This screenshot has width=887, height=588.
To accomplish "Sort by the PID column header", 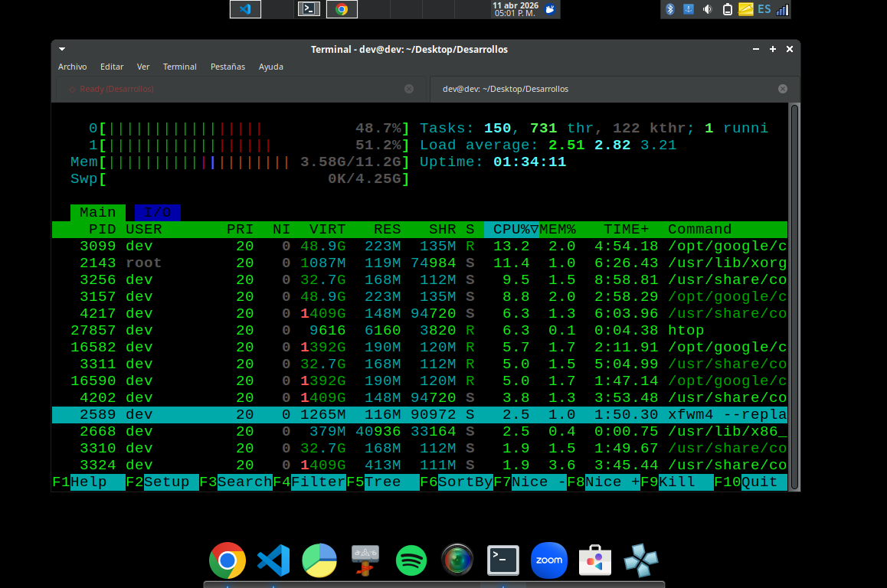I will point(103,230).
